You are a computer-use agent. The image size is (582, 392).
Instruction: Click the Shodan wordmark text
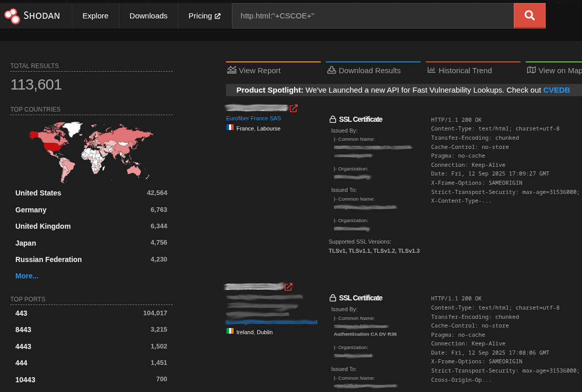[41, 15]
